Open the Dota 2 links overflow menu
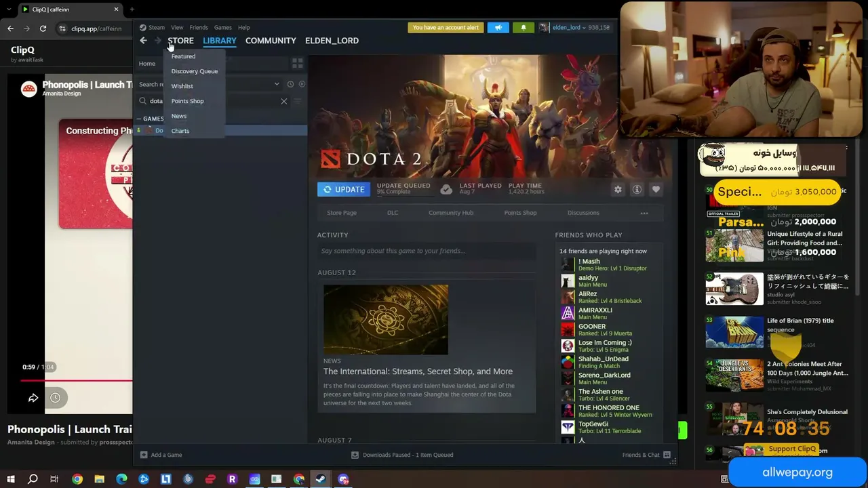 (644, 213)
